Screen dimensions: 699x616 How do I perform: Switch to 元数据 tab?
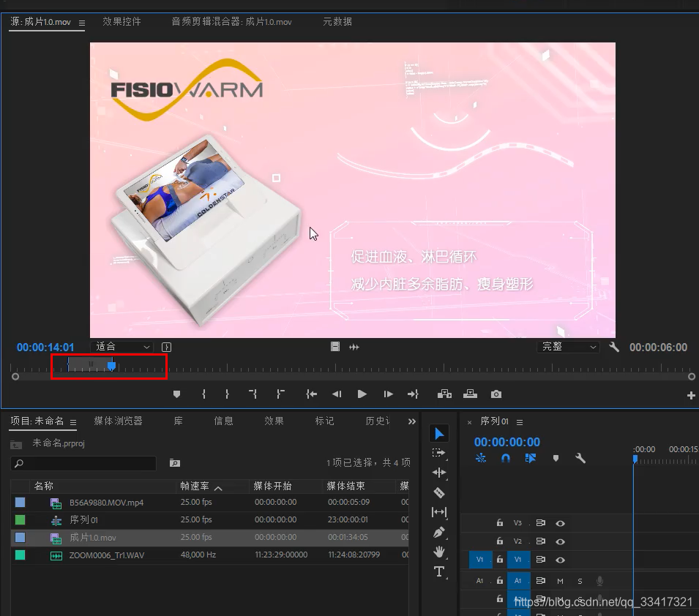pos(337,21)
